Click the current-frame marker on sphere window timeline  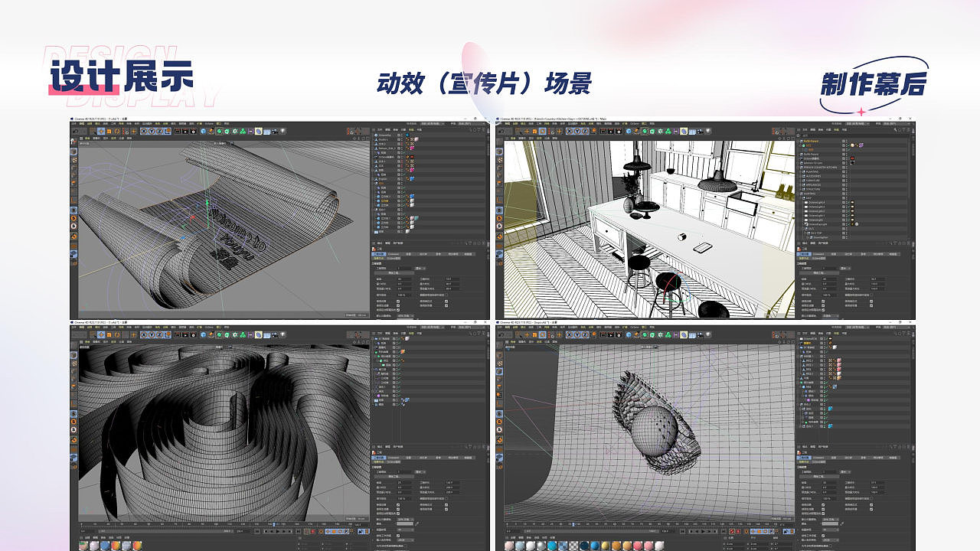tap(573, 524)
